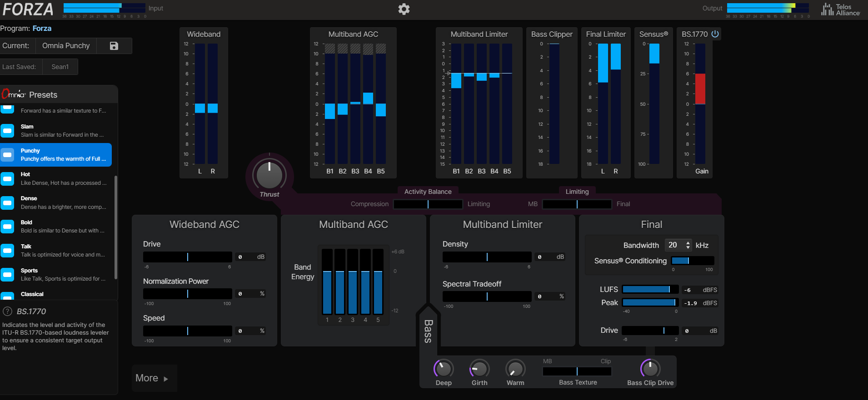Click the FORZA logo
Image resolution: width=868 pixels, height=400 pixels.
[28, 10]
